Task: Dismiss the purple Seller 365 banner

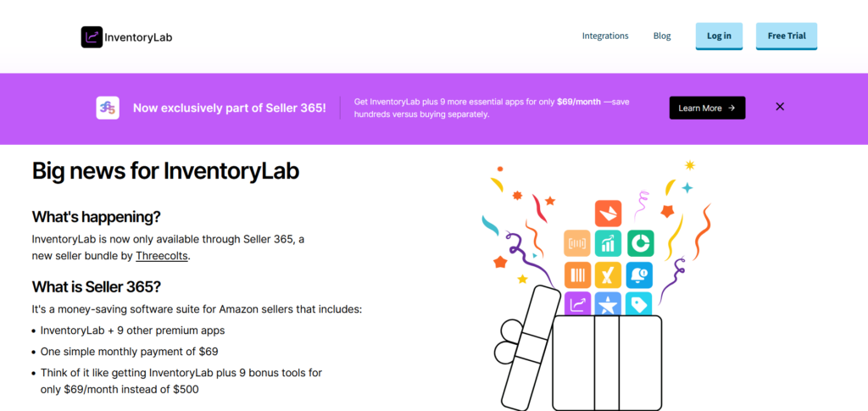Action: [x=780, y=107]
